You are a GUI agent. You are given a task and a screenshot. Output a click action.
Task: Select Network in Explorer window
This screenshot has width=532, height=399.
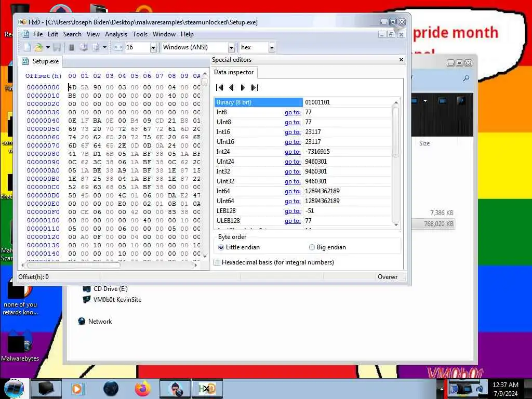(95, 321)
